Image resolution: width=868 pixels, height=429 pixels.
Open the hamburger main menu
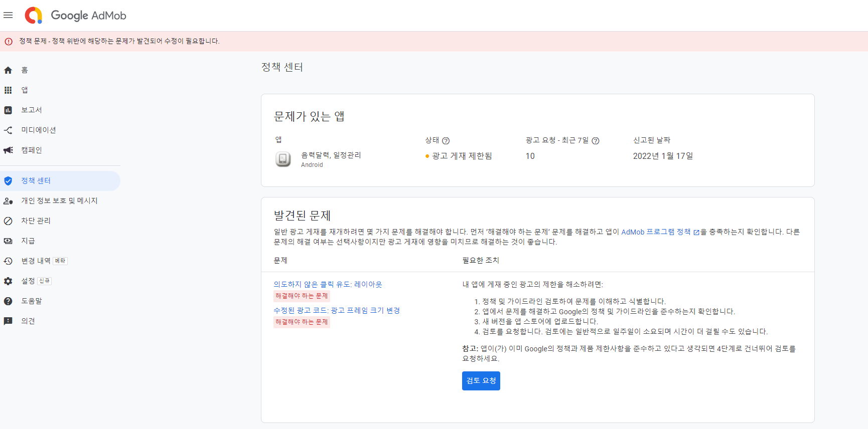click(x=8, y=15)
